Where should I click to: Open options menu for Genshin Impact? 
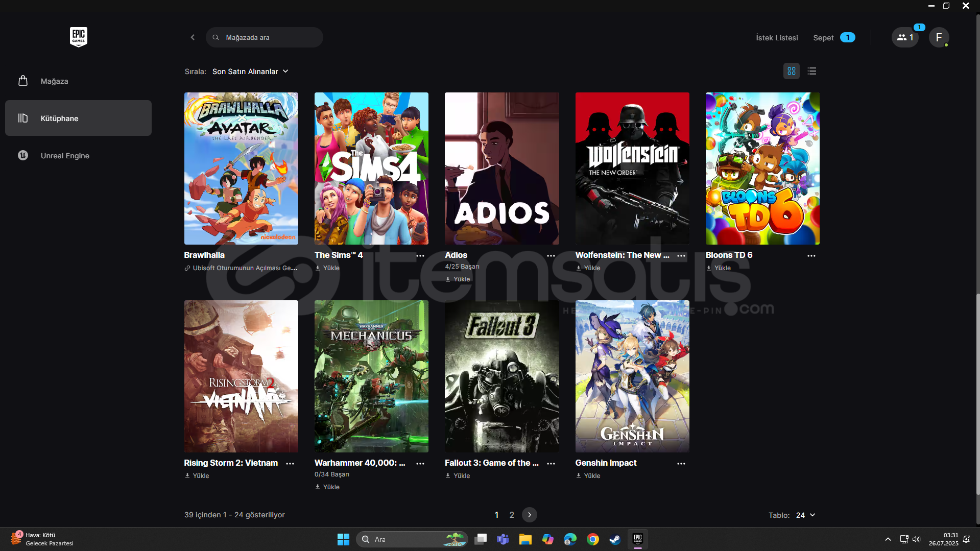[x=681, y=464]
